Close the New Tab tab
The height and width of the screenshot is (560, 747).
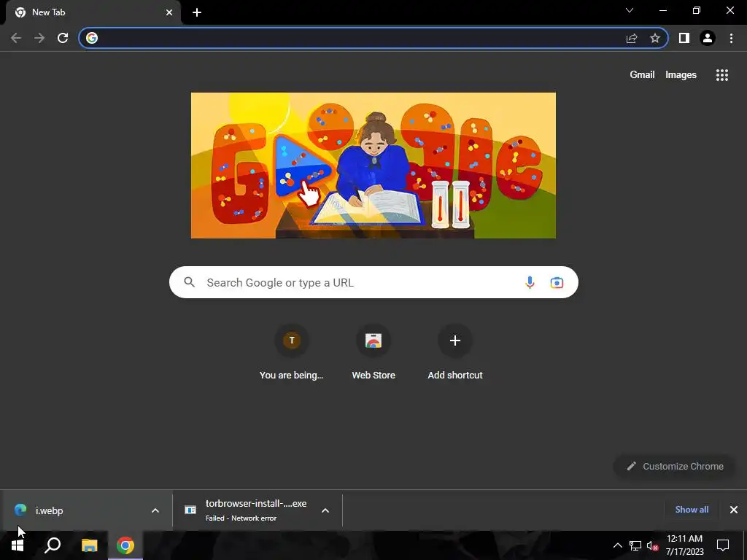[x=169, y=12]
